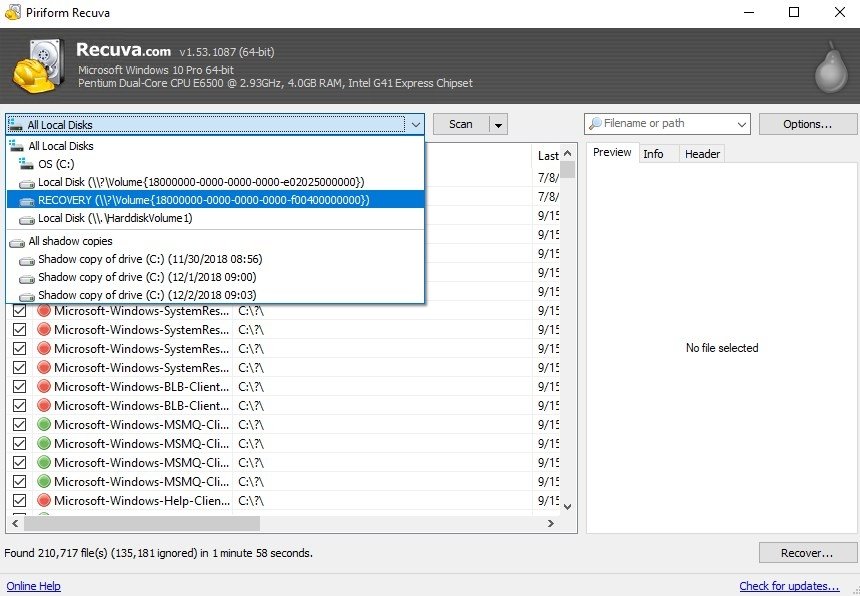Image resolution: width=860 pixels, height=596 pixels.
Task: Click the vertical scrollbar thumb of file list
Action: coord(568,169)
